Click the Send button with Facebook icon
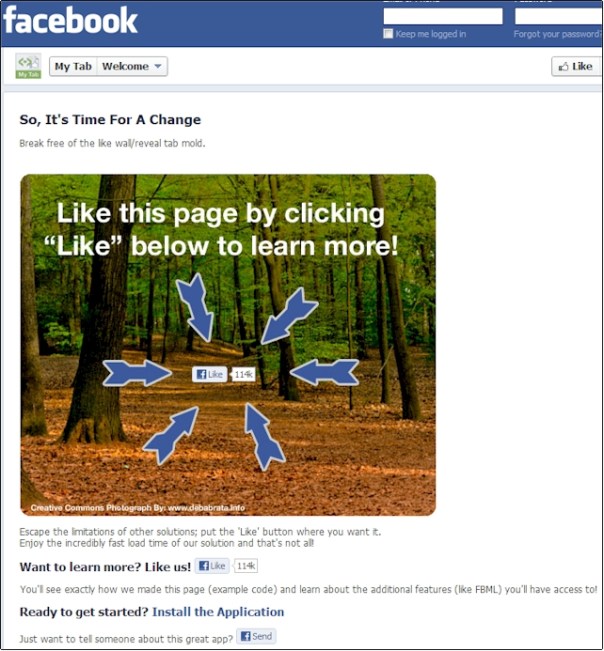The image size is (604, 651). [x=257, y=636]
